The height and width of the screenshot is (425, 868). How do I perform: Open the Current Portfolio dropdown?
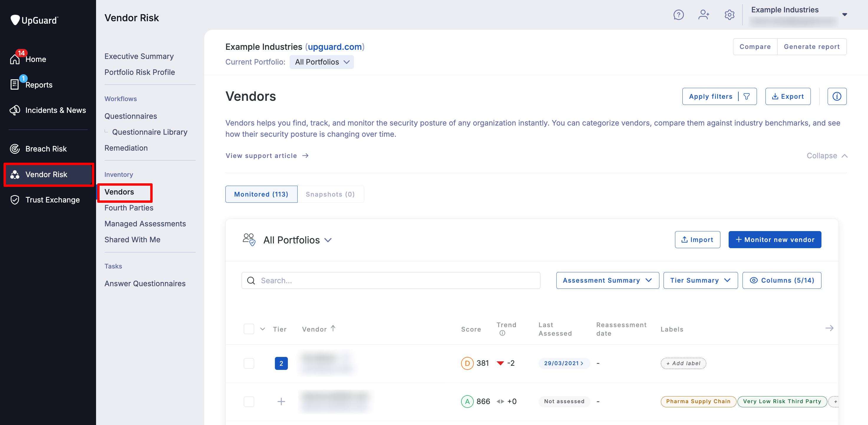(x=321, y=62)
